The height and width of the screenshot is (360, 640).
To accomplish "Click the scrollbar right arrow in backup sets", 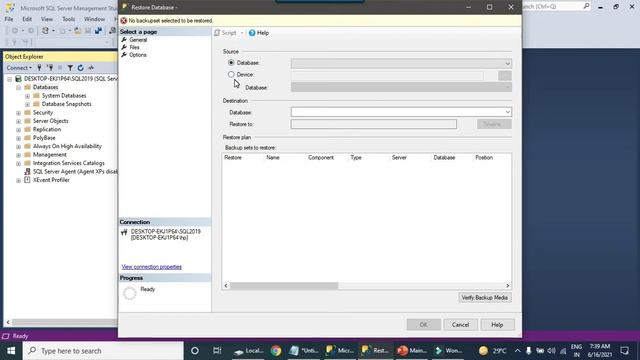I will pyautogui.click(x=507, y=286).
